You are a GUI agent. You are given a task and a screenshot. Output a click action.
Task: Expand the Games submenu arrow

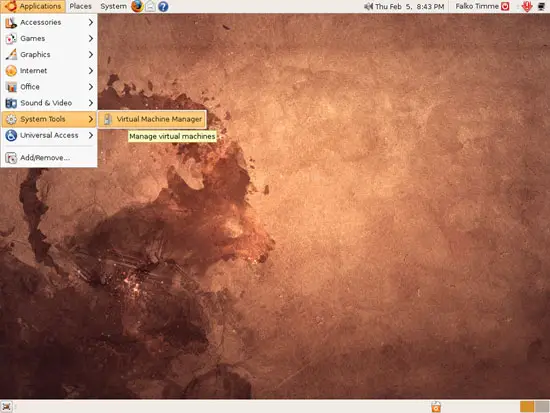[91, 38]
